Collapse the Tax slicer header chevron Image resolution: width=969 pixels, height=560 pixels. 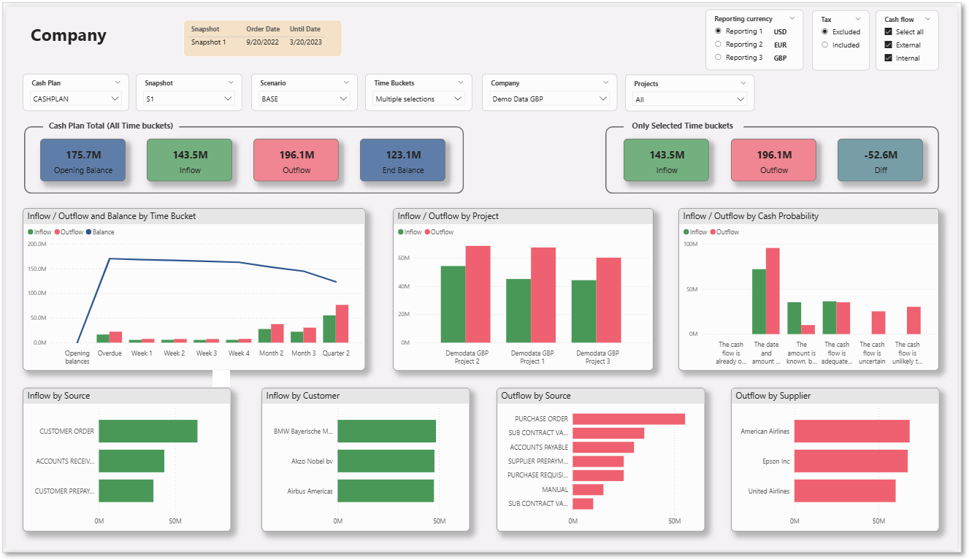(858, 19)
